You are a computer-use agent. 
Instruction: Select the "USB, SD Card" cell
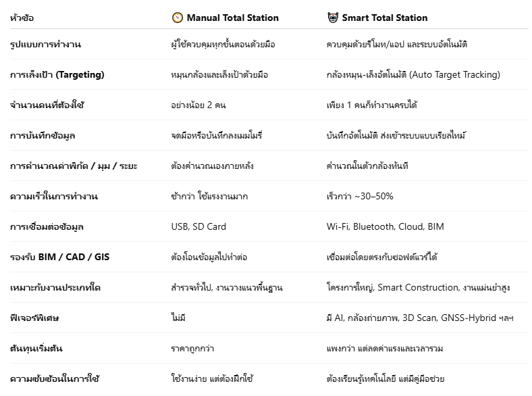tap(198, 226)
